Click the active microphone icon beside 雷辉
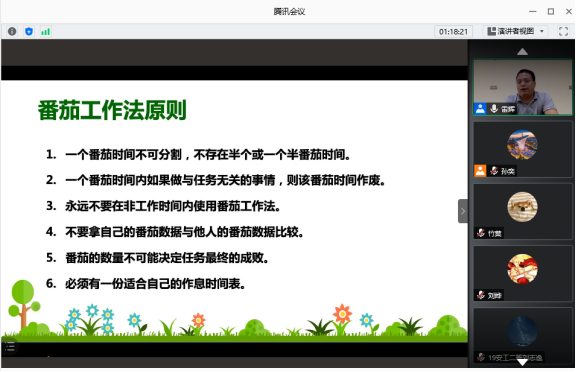 tap(494, 109)
